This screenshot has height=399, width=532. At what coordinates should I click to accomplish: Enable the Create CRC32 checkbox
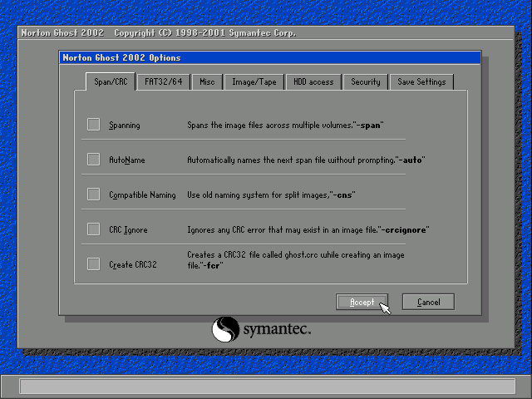pyautogui.click(x=93, y=264)
